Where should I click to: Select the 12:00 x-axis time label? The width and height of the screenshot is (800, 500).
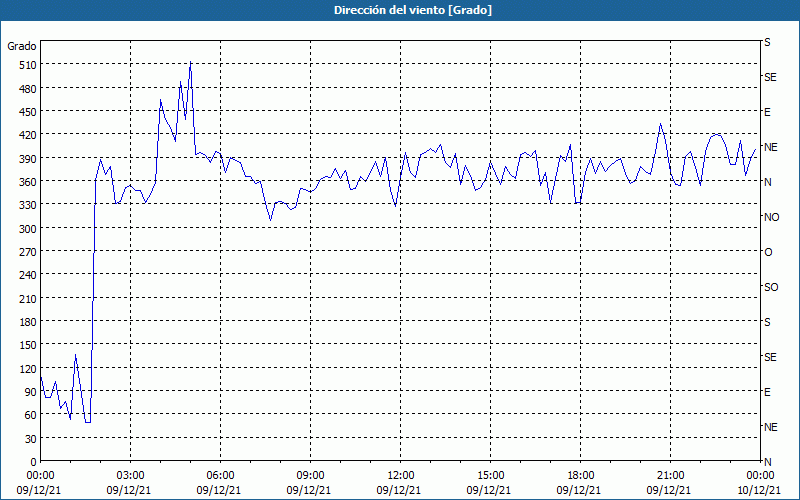[401, 476]
